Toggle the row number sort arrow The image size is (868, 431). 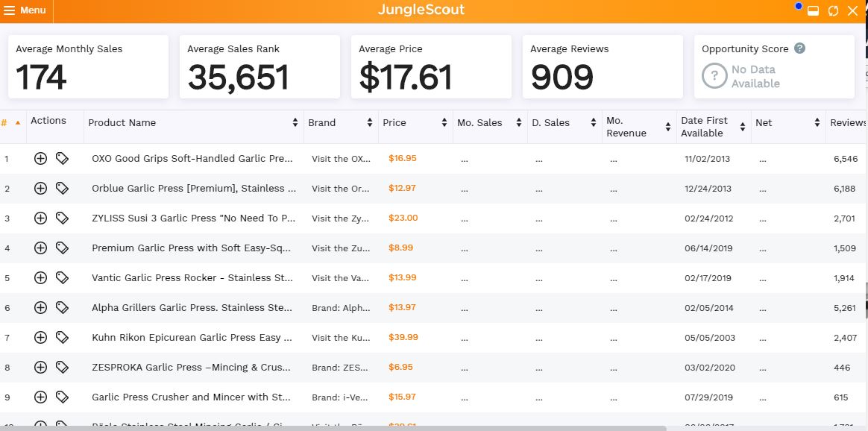pos(18,123)
